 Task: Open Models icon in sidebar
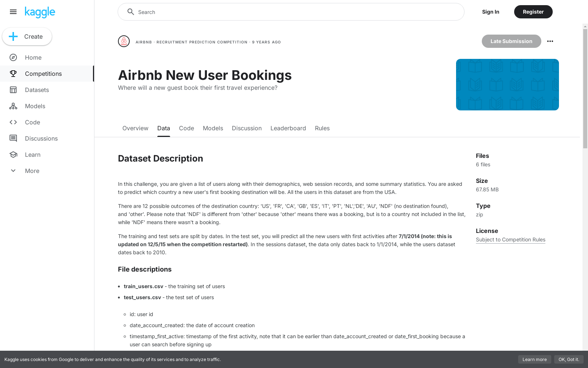[x=13, y=106]
